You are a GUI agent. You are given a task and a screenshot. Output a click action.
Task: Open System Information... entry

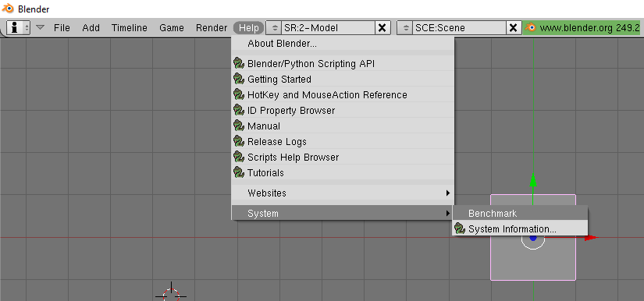pyautogui.click(x=520, y=228)
